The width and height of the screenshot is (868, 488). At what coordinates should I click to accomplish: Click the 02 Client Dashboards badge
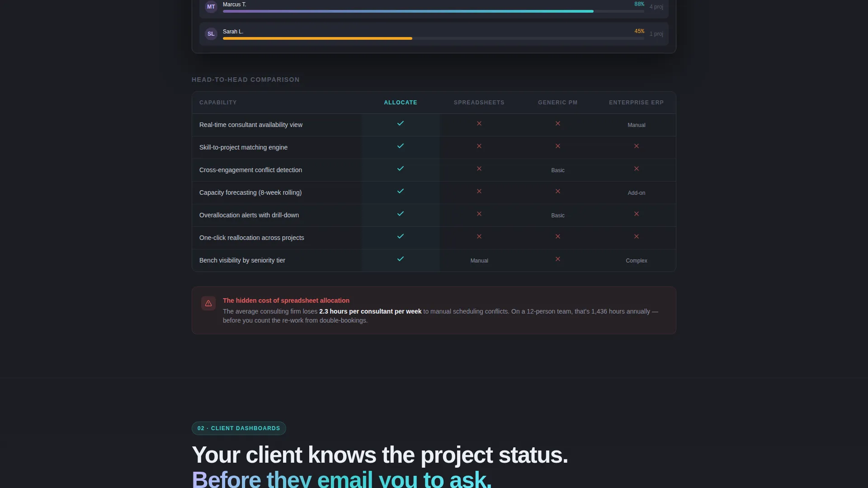(239, 428)
